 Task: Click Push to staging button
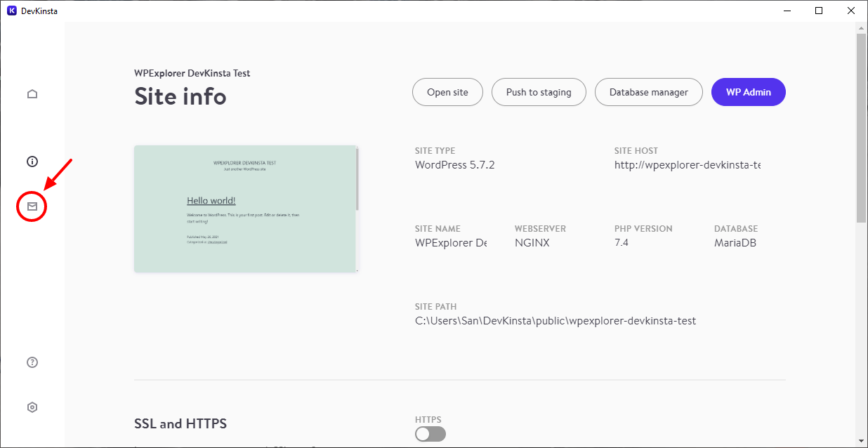coord(539,92)
